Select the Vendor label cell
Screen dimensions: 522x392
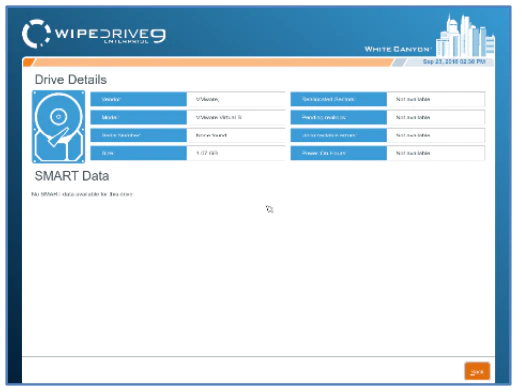pos(139,99)
